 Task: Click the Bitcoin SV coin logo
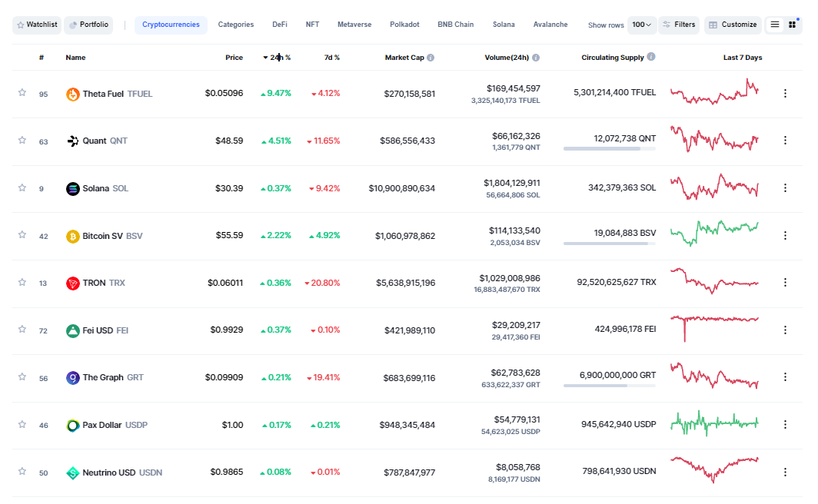(72, 236)
